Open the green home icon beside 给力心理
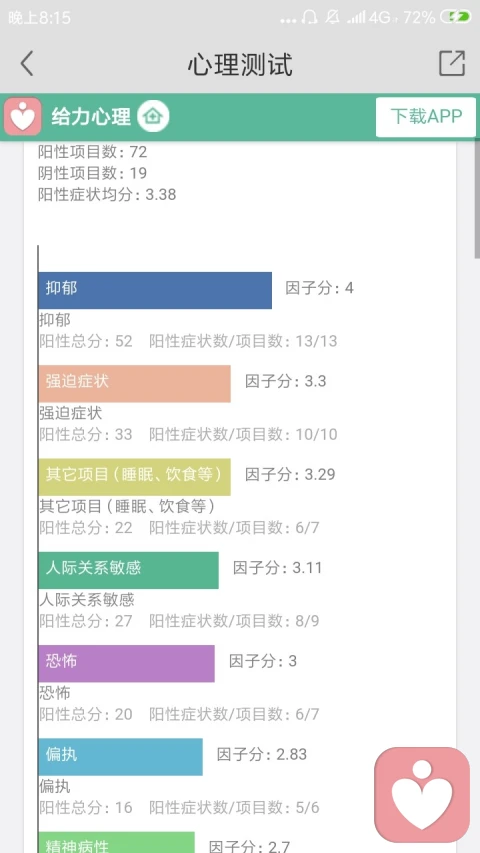 point(153,116)
